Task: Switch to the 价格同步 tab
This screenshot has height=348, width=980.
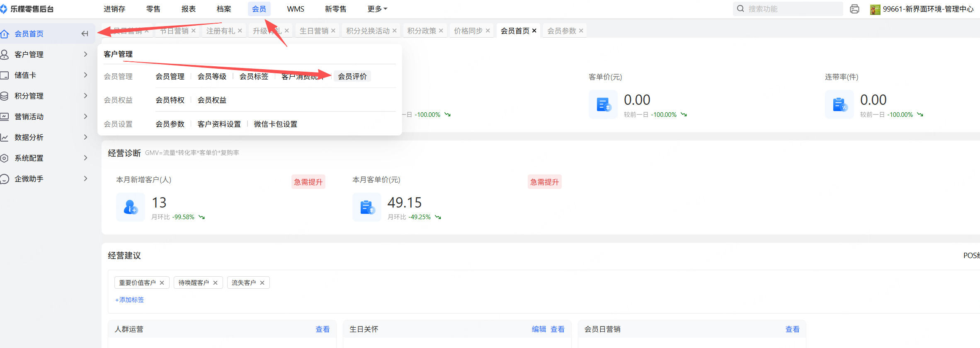Action: 468,31
